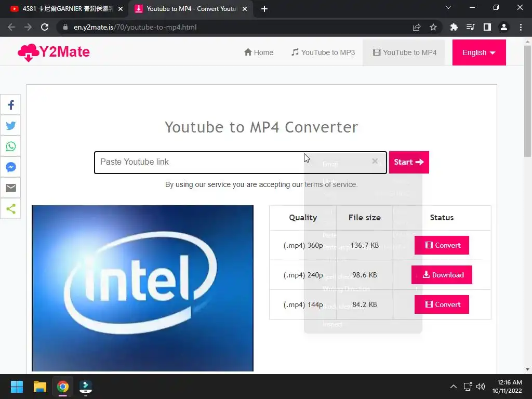This screenshot has height=399, width=532.
Task: Open Windows Start menu
Action: pos(17,387)
